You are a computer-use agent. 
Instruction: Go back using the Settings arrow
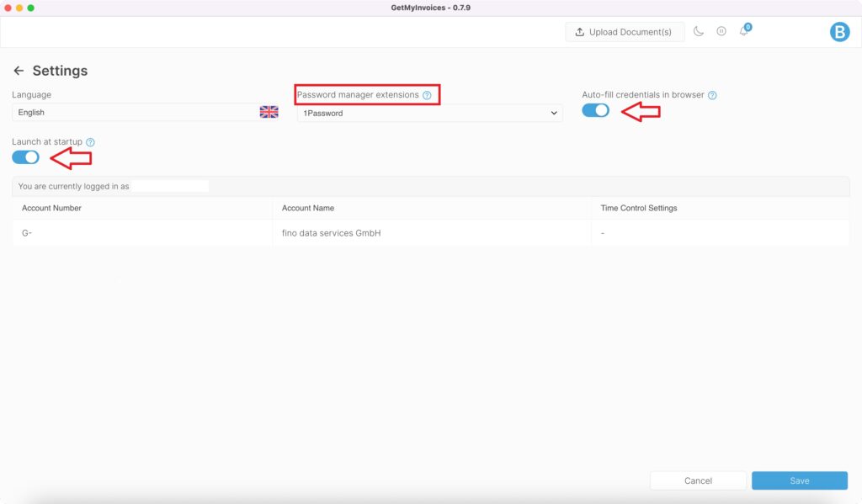19,71
